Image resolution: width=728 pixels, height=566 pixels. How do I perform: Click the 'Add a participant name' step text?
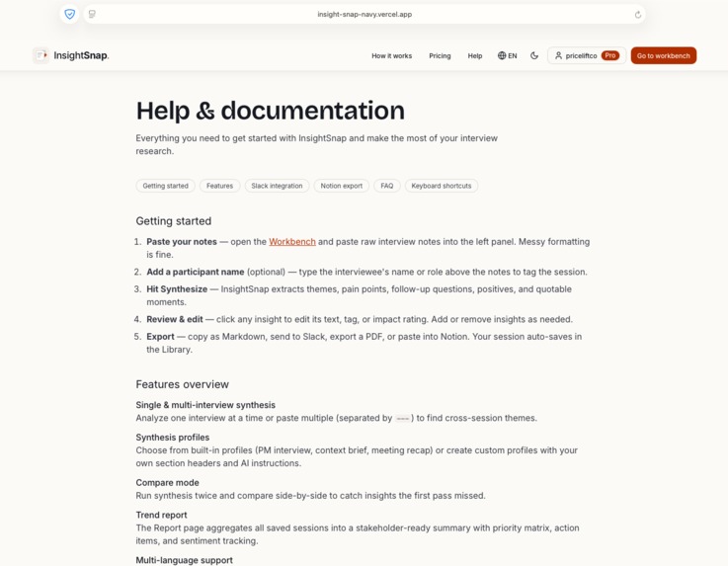[195, 272]
